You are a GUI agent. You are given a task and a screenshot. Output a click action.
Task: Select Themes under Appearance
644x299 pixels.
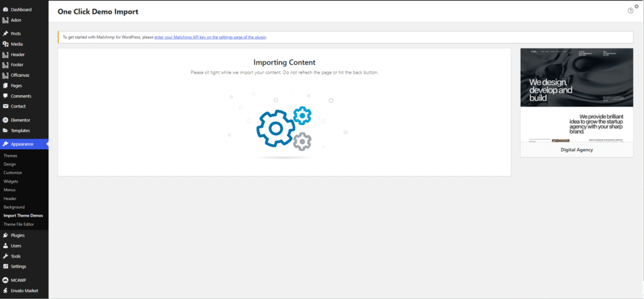pos(10,156)
